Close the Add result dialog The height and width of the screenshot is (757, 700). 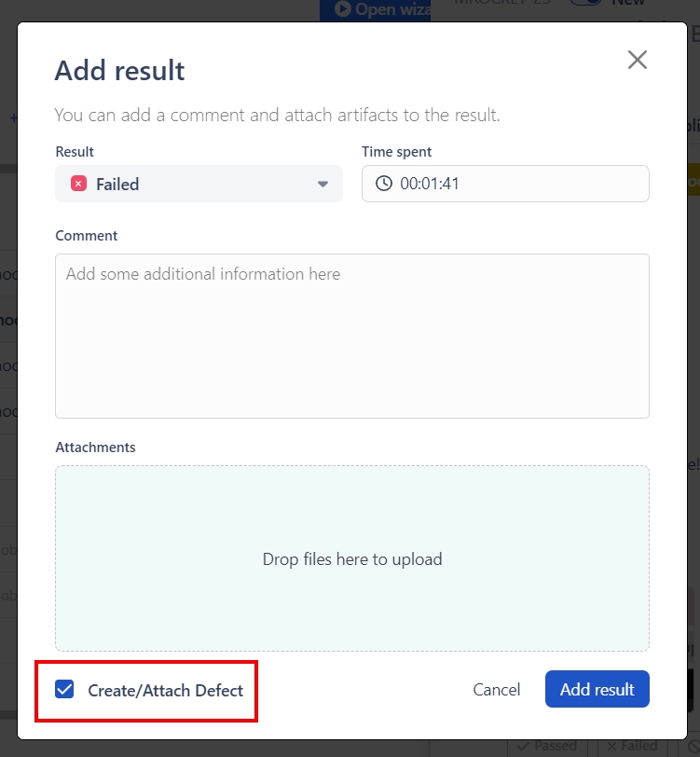[638, 61]
